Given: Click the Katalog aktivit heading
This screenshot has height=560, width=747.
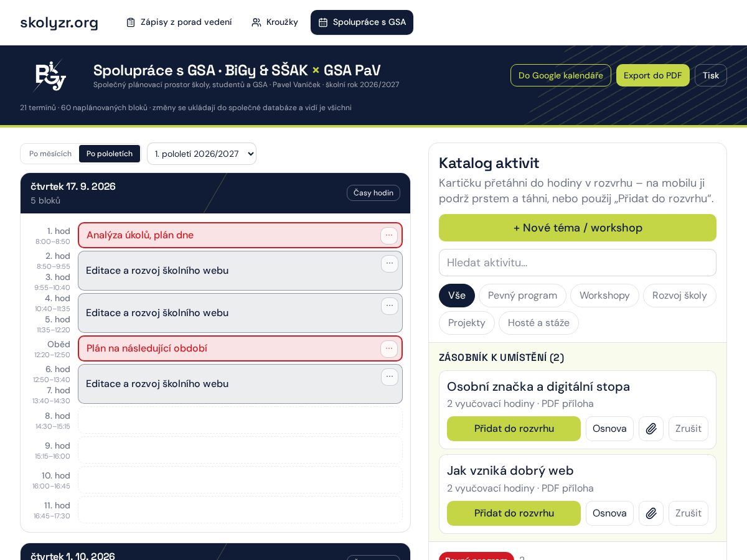Looking at the screenshot, I should click(x=489, y=163).
